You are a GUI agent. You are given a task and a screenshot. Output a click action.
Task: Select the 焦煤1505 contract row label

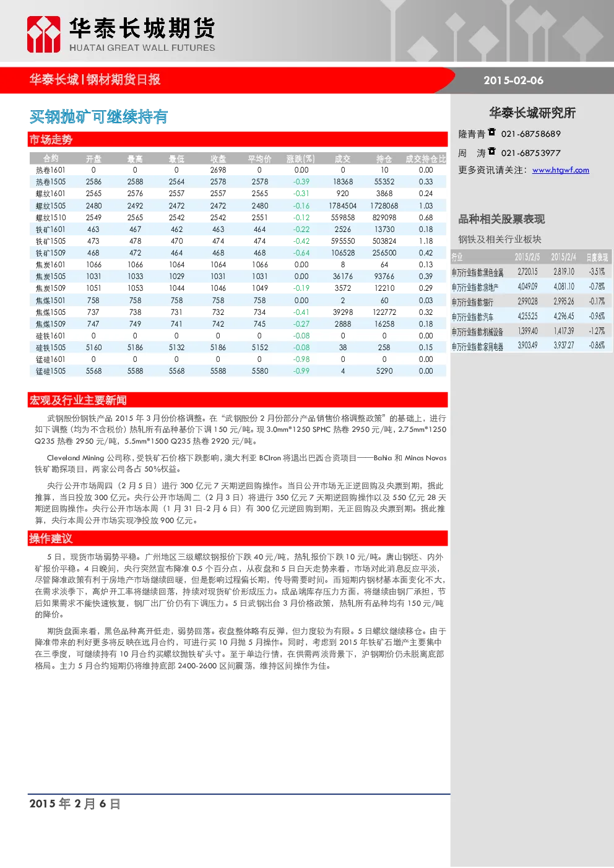click(51, 312)
